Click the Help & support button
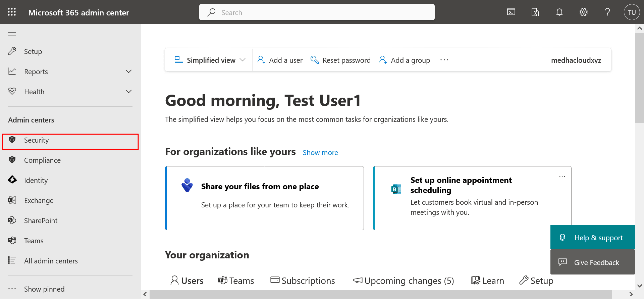The height and width of the screenshot is (300, 644). tap(592, 238)
